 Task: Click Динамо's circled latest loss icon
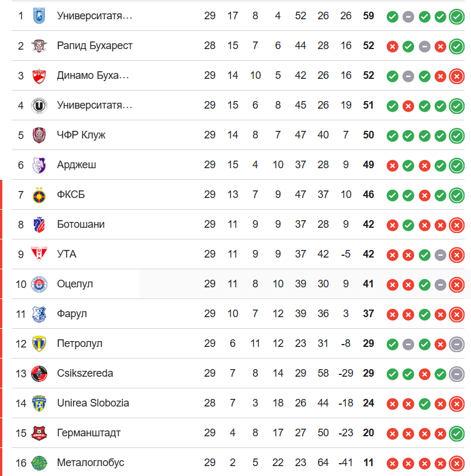click(456, 76)
